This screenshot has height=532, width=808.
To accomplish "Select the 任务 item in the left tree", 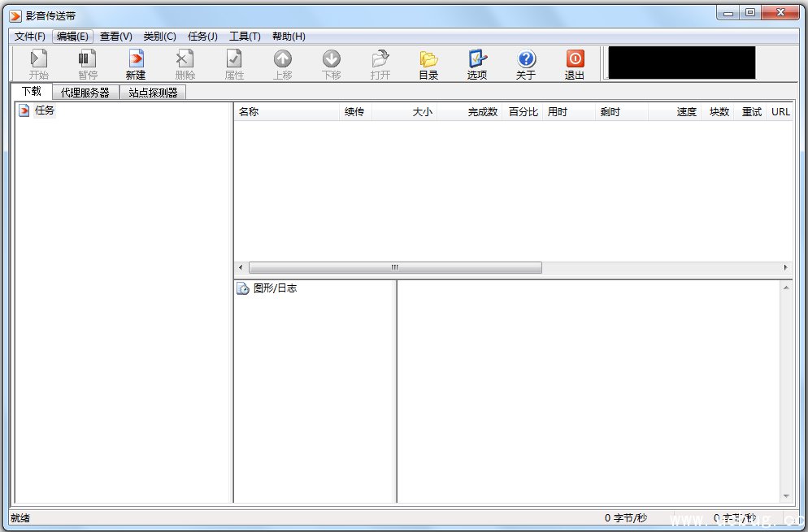I will coord(44,110).
